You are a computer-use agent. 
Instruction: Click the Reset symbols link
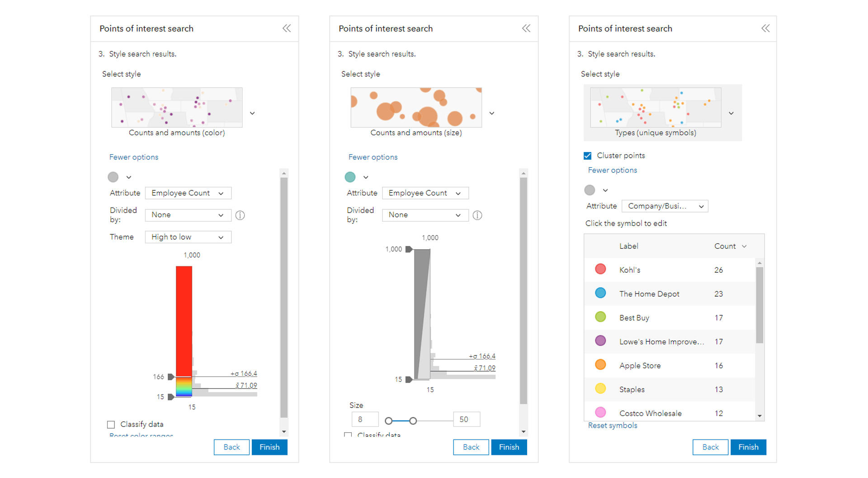point(613,426)
